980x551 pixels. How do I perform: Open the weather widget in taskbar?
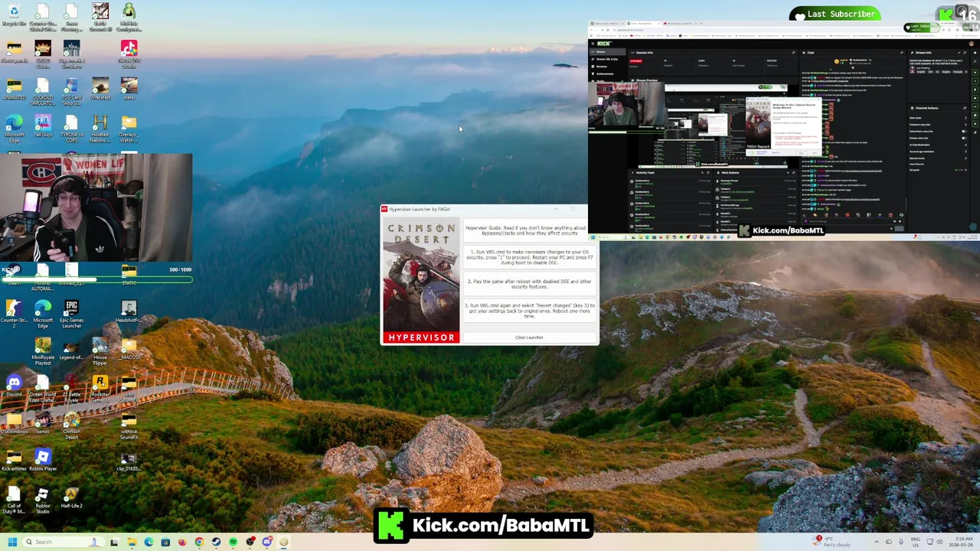click(833, 542)
